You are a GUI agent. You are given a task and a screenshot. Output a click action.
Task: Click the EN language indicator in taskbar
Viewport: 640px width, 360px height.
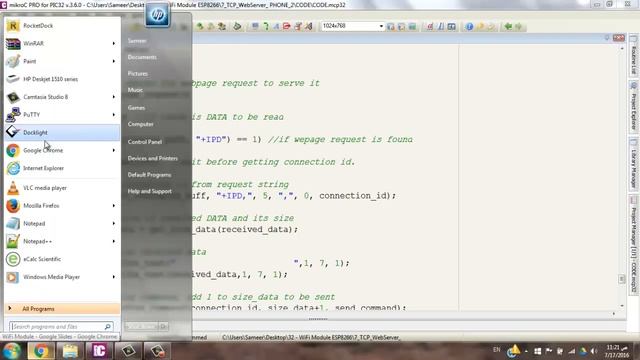[496, 350]
